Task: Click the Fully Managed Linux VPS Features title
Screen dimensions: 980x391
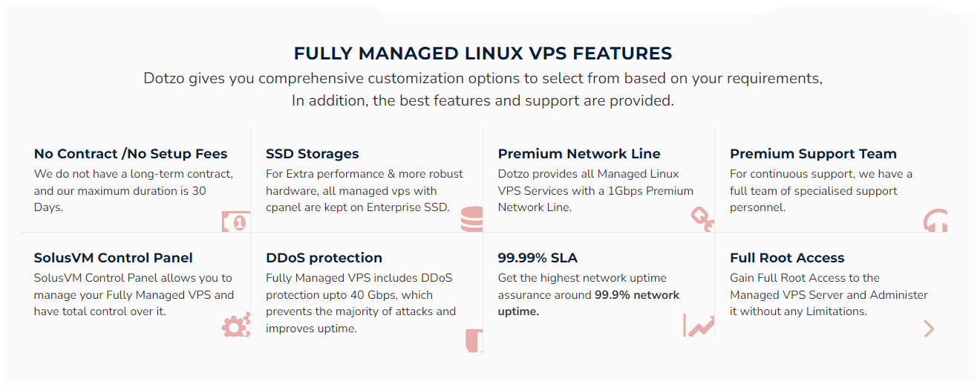Action: (483, 54)
